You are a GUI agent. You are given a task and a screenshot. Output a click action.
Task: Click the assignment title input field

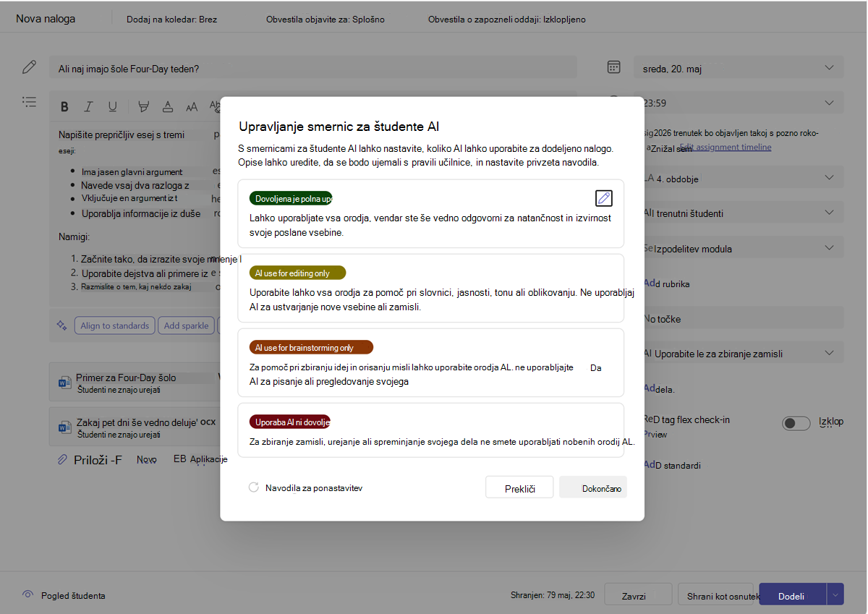(x=313, y=68)
